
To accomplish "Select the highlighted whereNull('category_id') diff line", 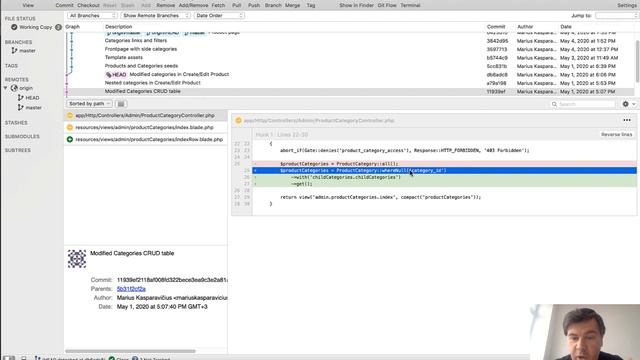I will coord(444,171).
